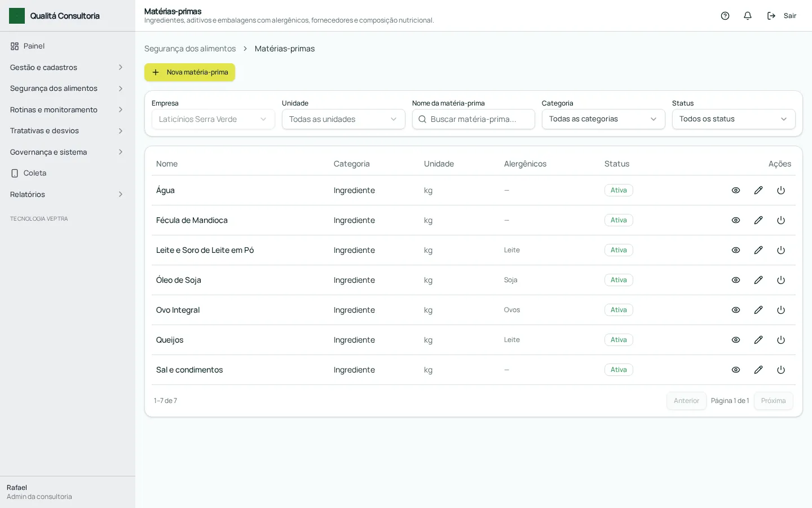812x508 pixels.
Task: Edit the Água raw material
Action: click(x=758, y=190)
